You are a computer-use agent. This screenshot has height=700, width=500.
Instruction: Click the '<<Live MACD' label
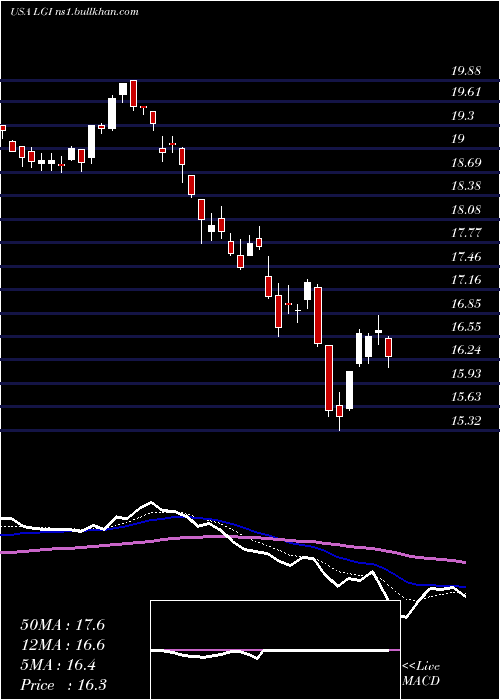(x=421, y=673)
